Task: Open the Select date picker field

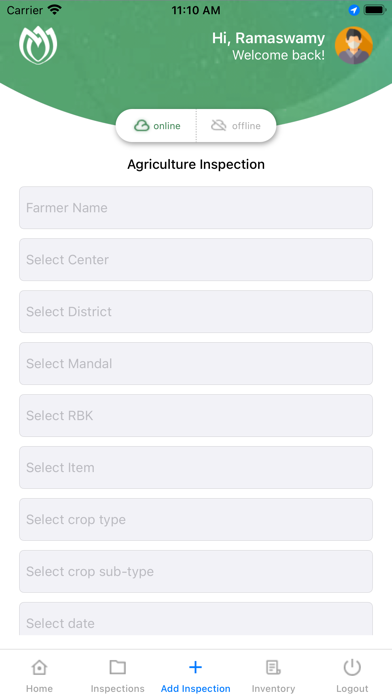Action: point(196,619)
